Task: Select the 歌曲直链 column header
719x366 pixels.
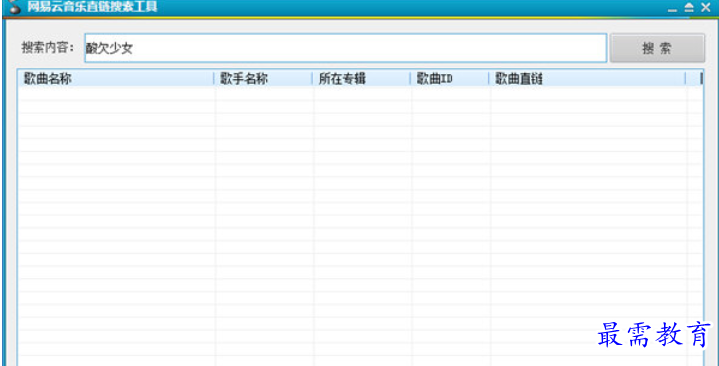Action: click(588, 78)
